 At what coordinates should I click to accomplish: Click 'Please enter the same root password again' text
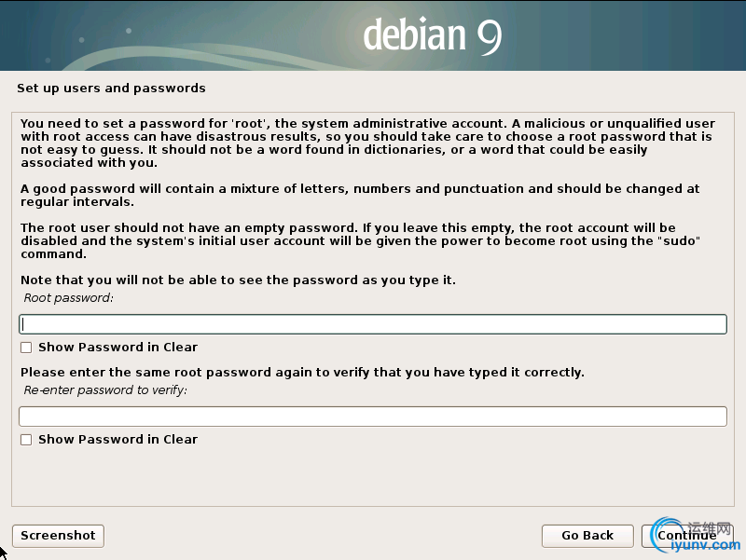pyautogui.click(x=302, y=372)
